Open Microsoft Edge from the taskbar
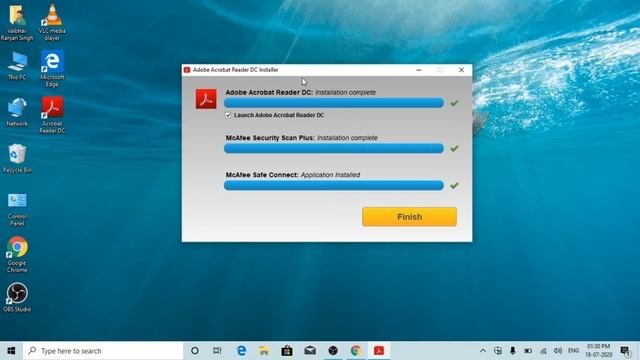This screenshot has width=640, height=360. point(241,351)
